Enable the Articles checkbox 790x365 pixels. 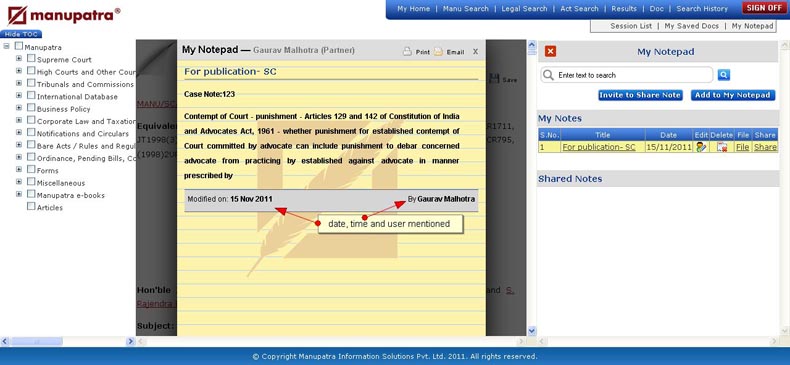click(x=31, y=207)
